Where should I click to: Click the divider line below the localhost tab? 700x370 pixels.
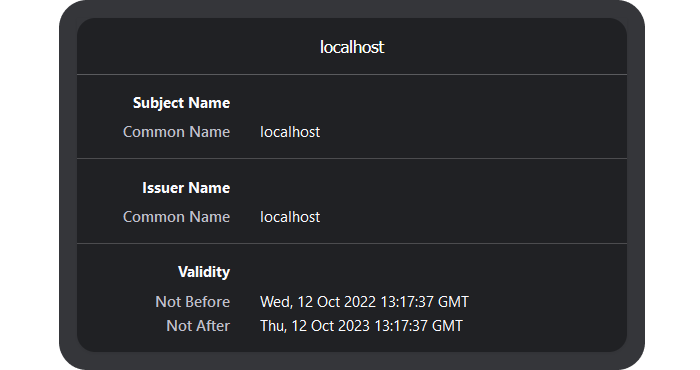point(352,74)
